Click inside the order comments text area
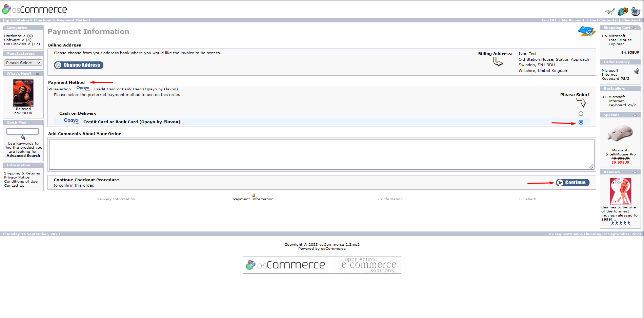Image resolution: width=644 pixels, height=318 pixels. click(321, 154)
